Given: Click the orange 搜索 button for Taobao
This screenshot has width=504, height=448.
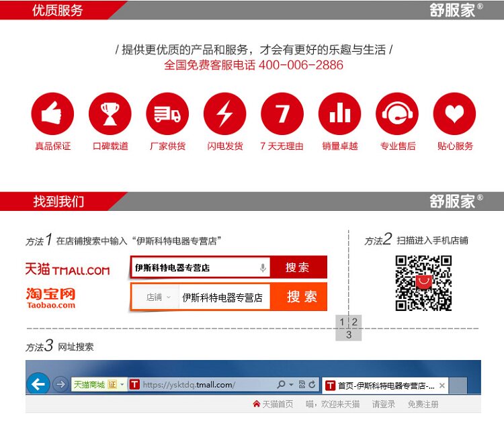Looking at the screenshot, I should pyautogui.click(x=298, y=297).
